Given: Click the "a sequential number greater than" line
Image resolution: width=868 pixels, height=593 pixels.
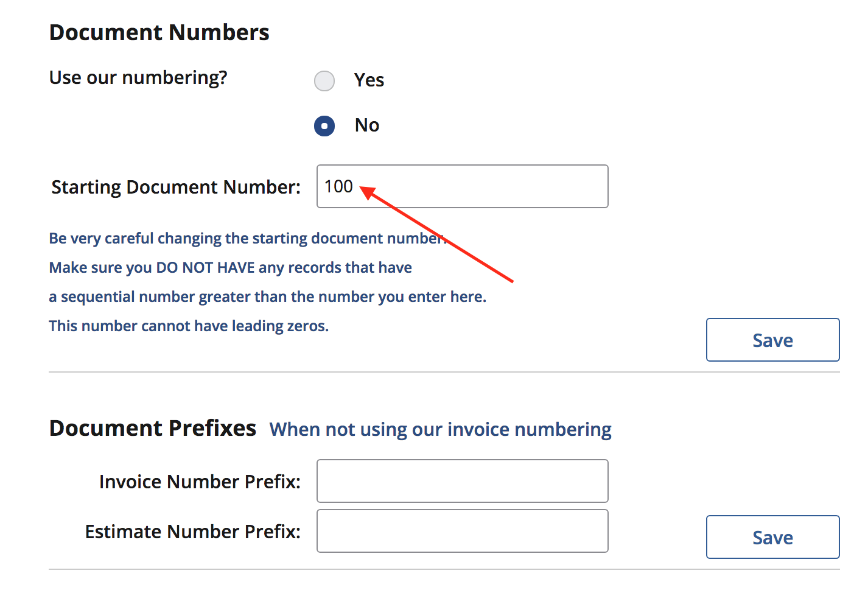Looking at the screenshot, I should click(267, 296).
